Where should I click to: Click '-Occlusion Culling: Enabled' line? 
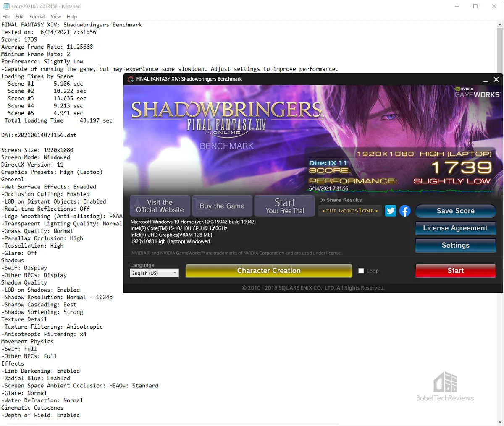[x=45, y=194]
